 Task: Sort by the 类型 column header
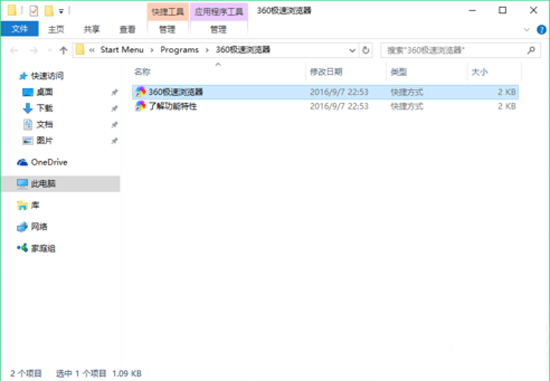click(399, 72)
